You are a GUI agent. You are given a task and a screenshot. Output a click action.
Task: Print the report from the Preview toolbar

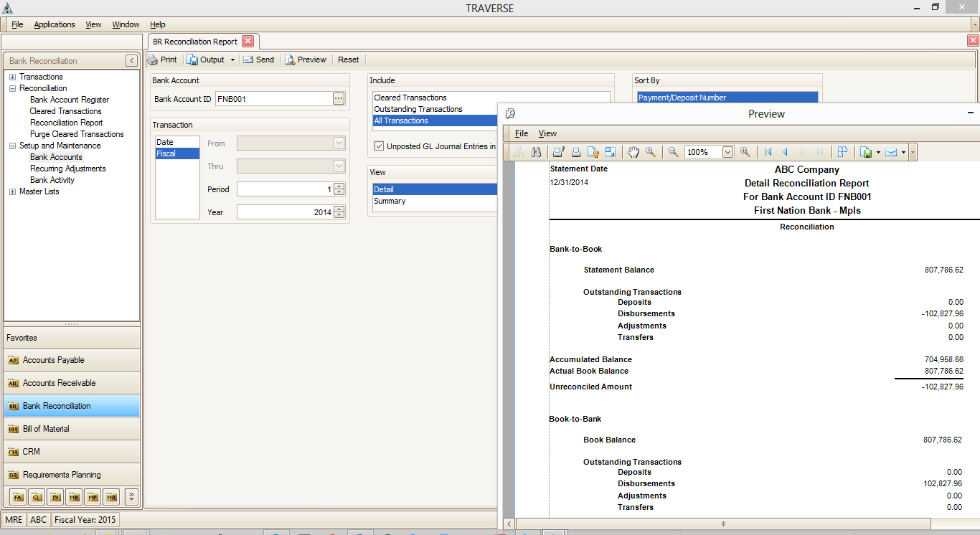(575, 152)
